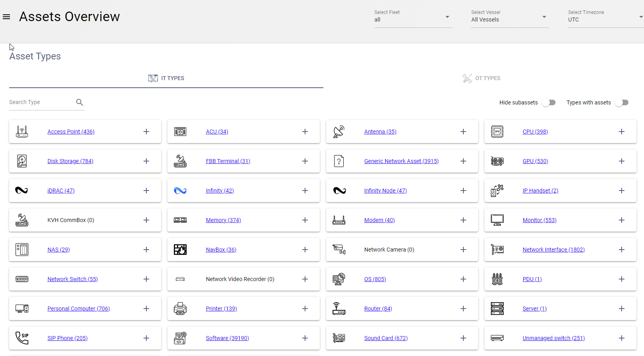Click the Access Point router icon

[x=22, y=132]
